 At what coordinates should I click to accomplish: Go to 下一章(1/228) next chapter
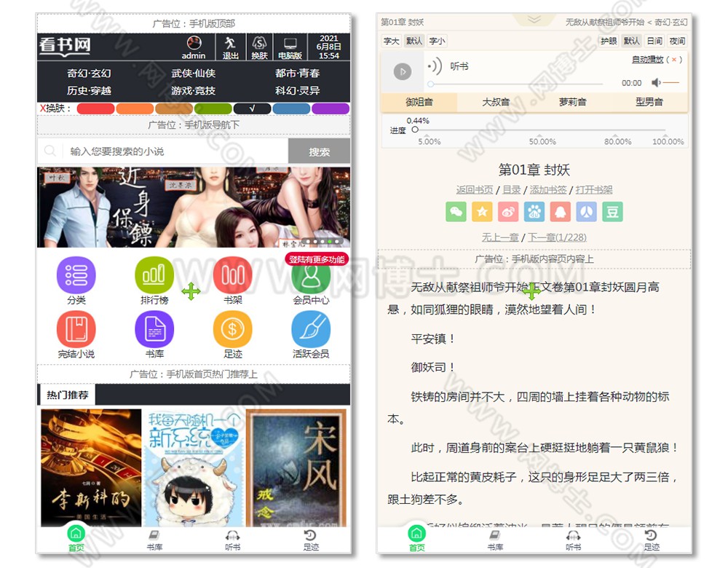pyautogui.click(x=557, y=237)
